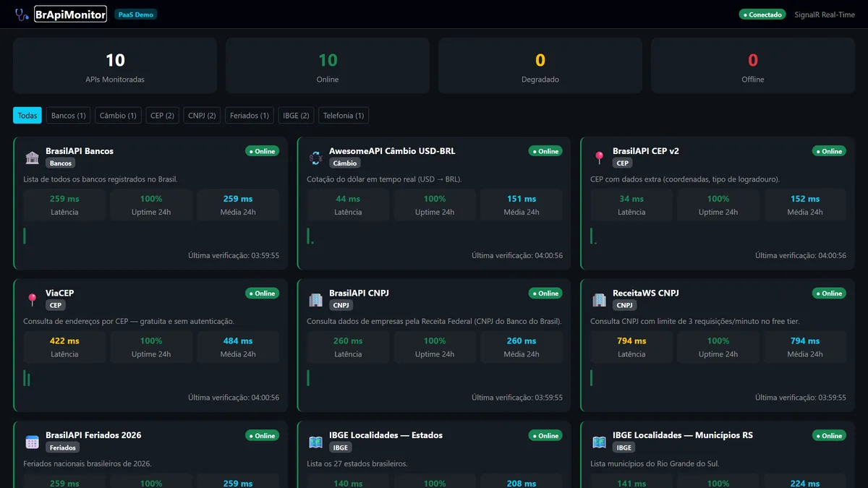
Task: Click the 422 ms latency on ViaCEP
Action: click(64, 341)
